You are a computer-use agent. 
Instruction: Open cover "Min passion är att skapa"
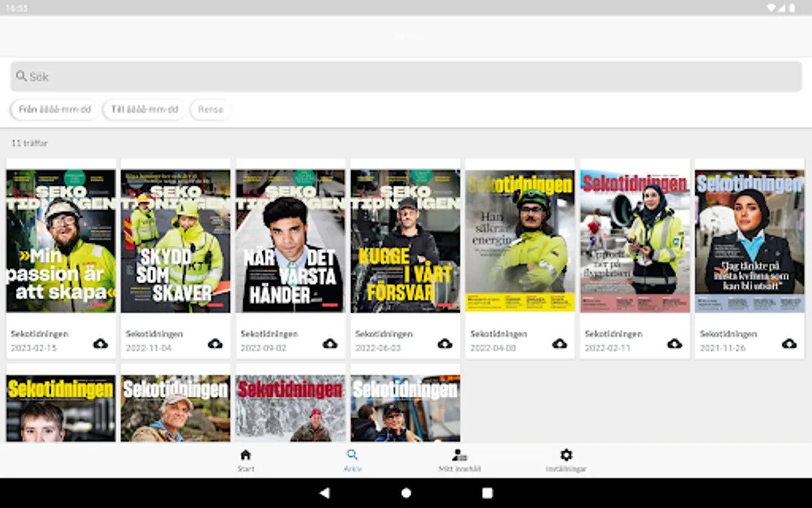pyautogui.click(x=61, y=241)
